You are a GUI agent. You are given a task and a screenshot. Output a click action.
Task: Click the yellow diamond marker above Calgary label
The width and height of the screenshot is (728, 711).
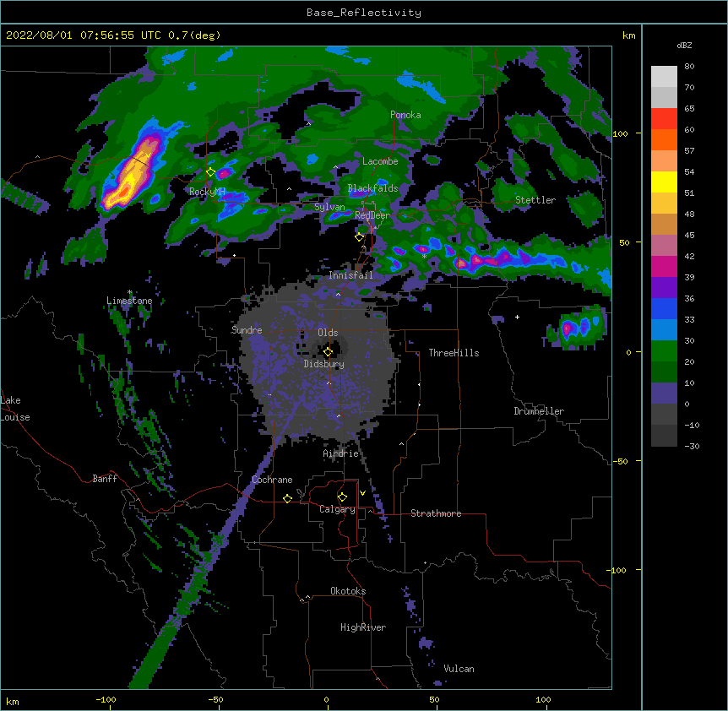click(x=342, y=497)
